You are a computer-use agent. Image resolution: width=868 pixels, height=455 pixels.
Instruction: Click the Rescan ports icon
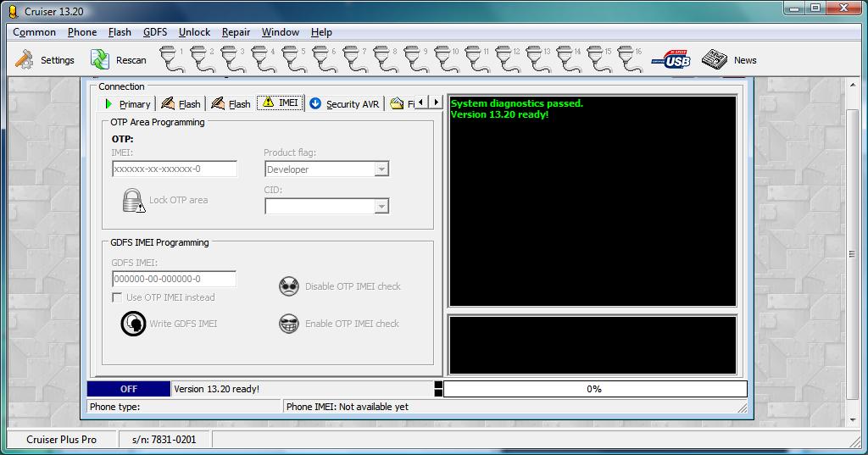(100, 60)
